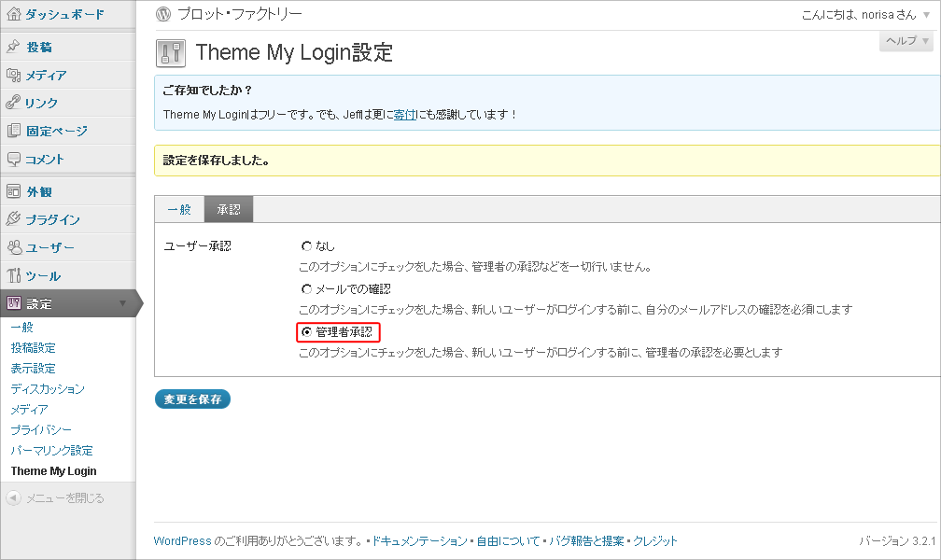Open the Theme My Login submenu item
This screenshot has width=941, height=560.
[x=53, y=471]
